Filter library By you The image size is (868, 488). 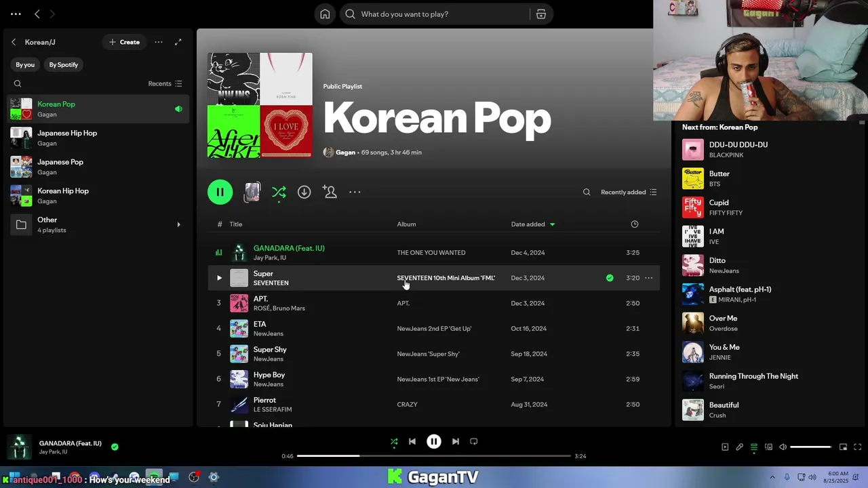[x=25, y=65]
